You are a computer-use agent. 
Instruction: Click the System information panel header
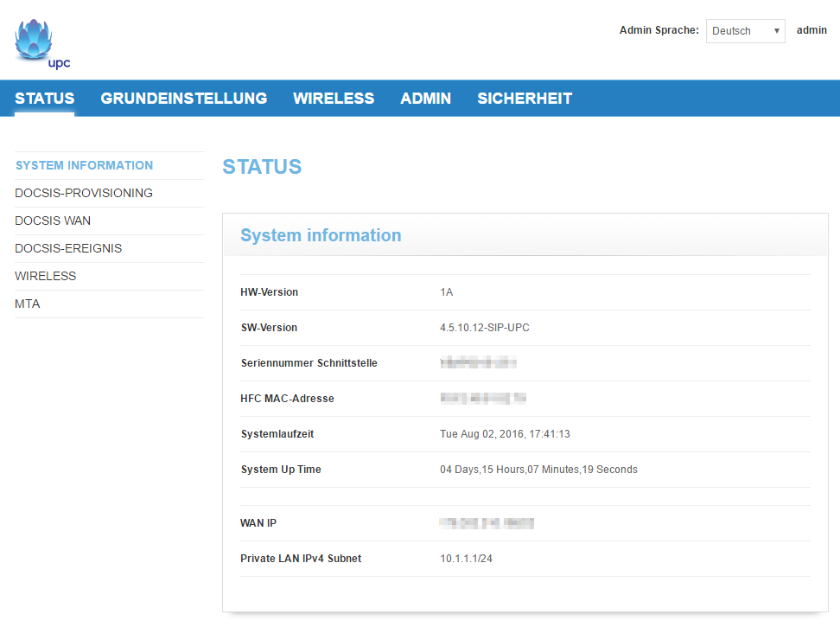321,235
